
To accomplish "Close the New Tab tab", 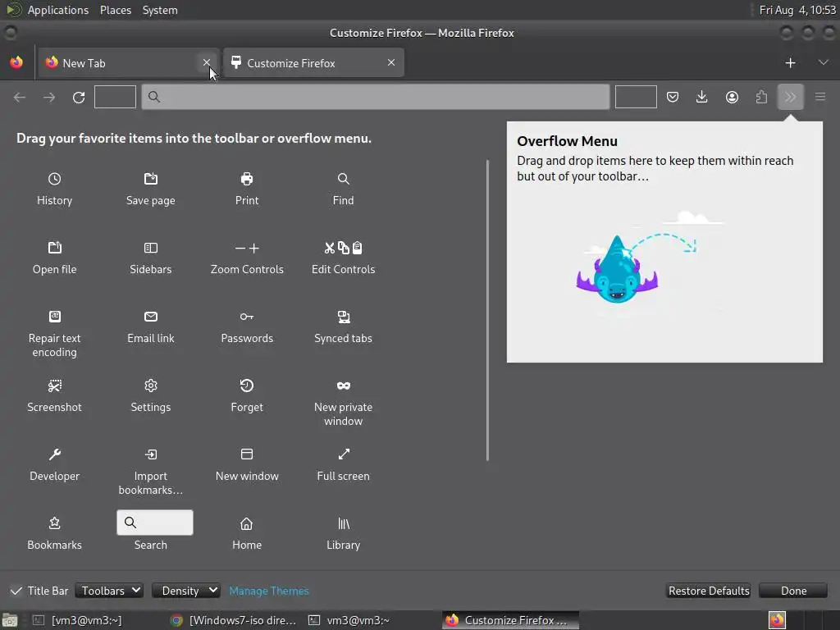I will point(207,62).
